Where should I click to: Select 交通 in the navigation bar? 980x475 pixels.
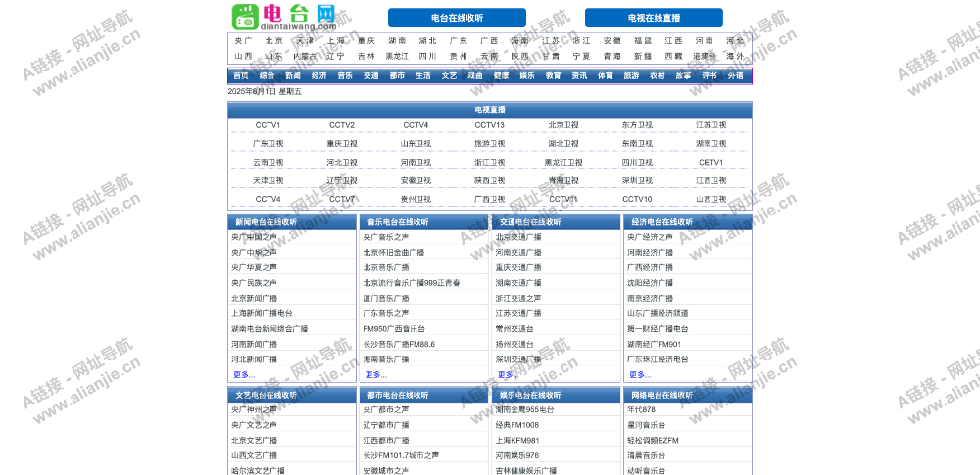coord(371,76)
